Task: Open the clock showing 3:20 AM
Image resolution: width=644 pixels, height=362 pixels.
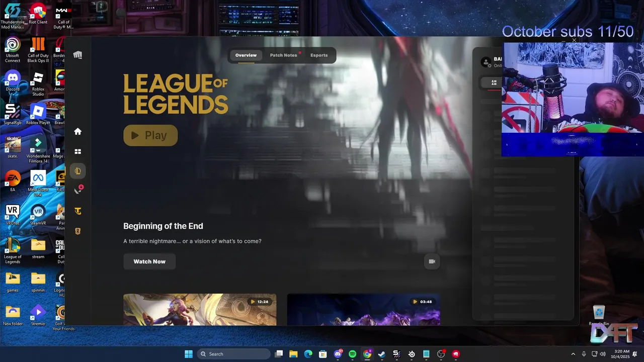Action: (x=620, y=354)
